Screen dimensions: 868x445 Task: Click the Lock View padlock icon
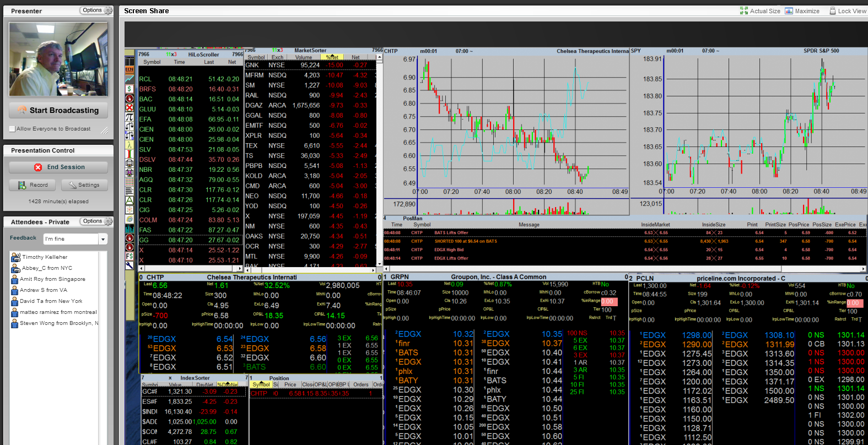833,11
